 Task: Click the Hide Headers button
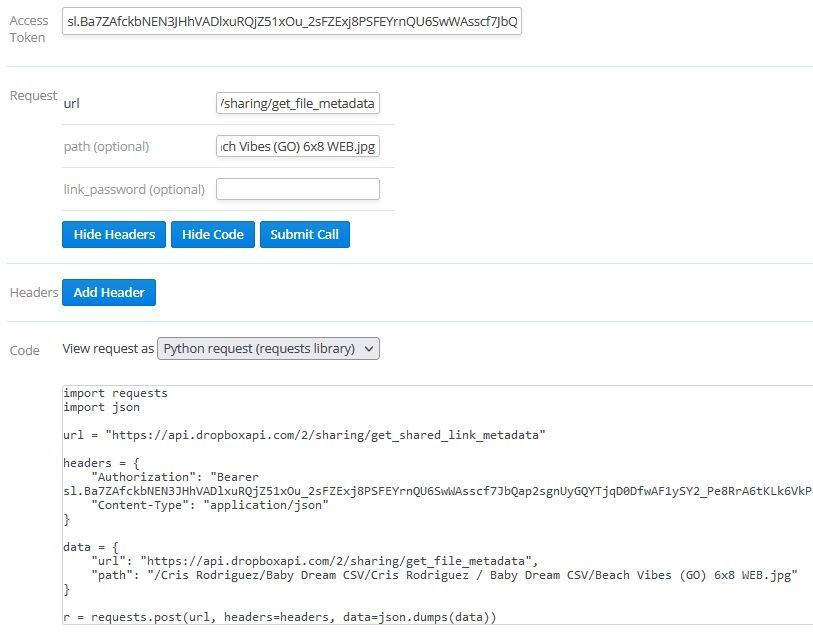point(114,234)
